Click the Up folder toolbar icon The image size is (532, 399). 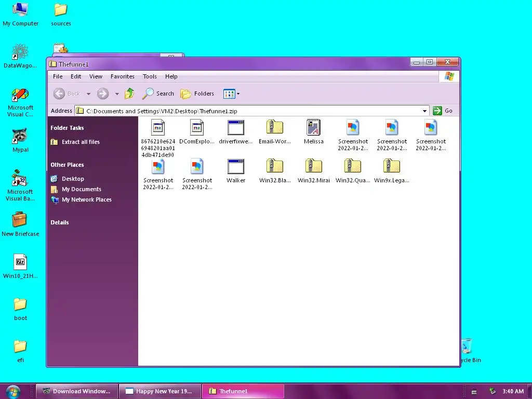tap(129, 94)
